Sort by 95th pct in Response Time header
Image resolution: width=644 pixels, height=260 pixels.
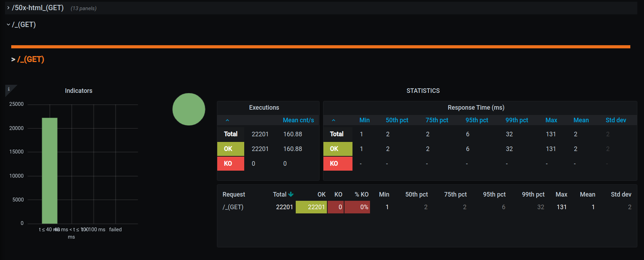(477, 120)
